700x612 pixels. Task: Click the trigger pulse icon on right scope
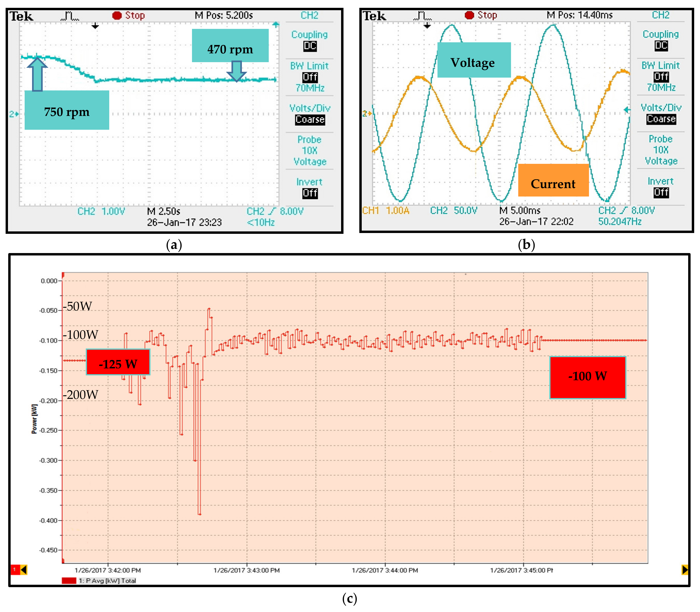pyautogui.click(x=422, y=15)
